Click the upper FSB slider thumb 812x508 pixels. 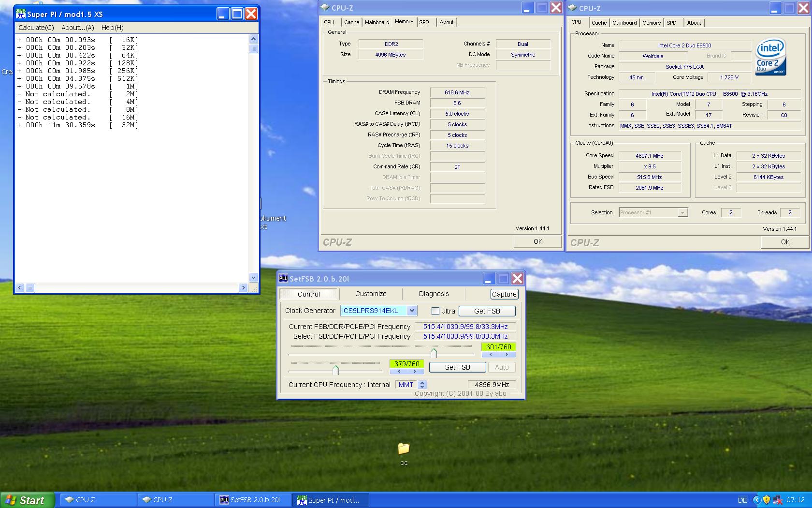[x=434, y=353]
